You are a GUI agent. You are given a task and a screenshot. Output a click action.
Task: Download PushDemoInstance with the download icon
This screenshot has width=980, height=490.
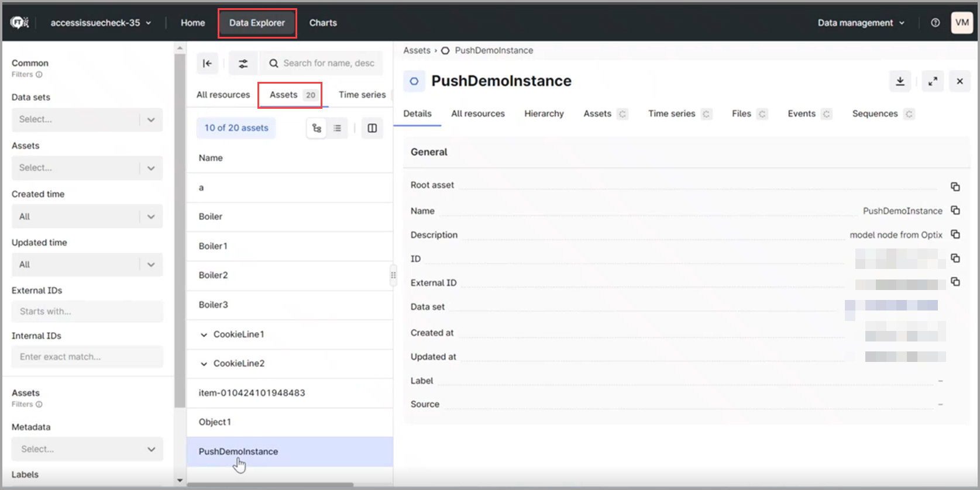[x=900, y=81]
